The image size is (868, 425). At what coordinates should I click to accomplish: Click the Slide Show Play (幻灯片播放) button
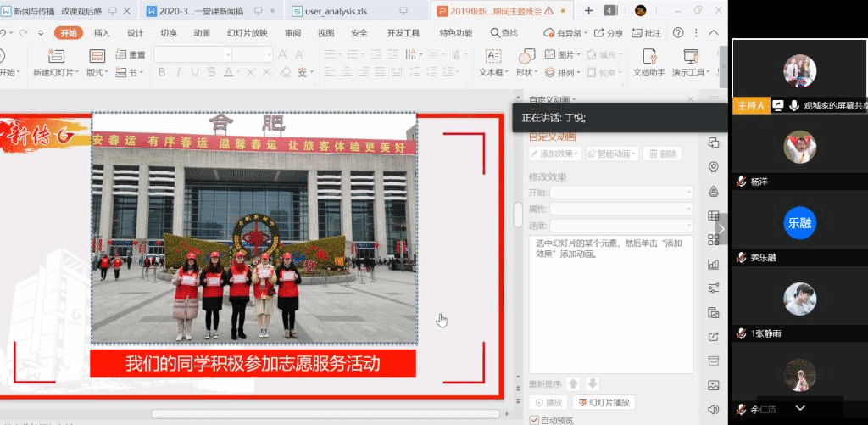pos(604,403)
